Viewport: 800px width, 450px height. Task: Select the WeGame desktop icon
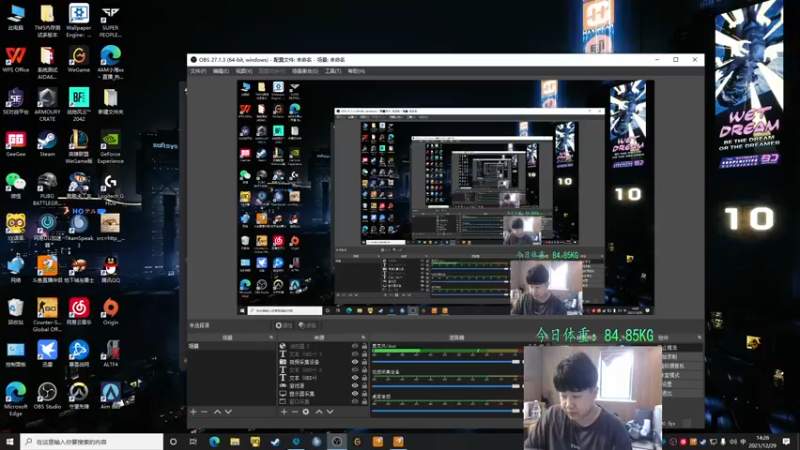click(79, 60)
